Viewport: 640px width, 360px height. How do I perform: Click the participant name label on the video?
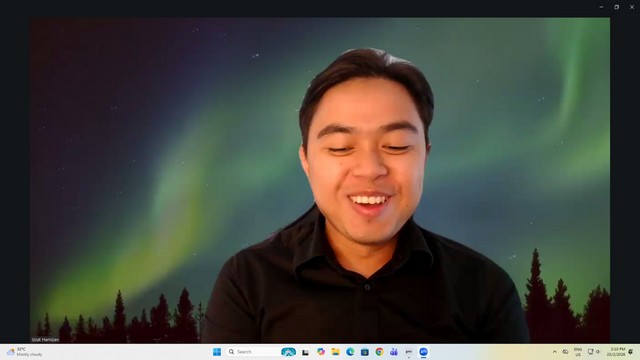pyautogui.click(x=45, y=340)
